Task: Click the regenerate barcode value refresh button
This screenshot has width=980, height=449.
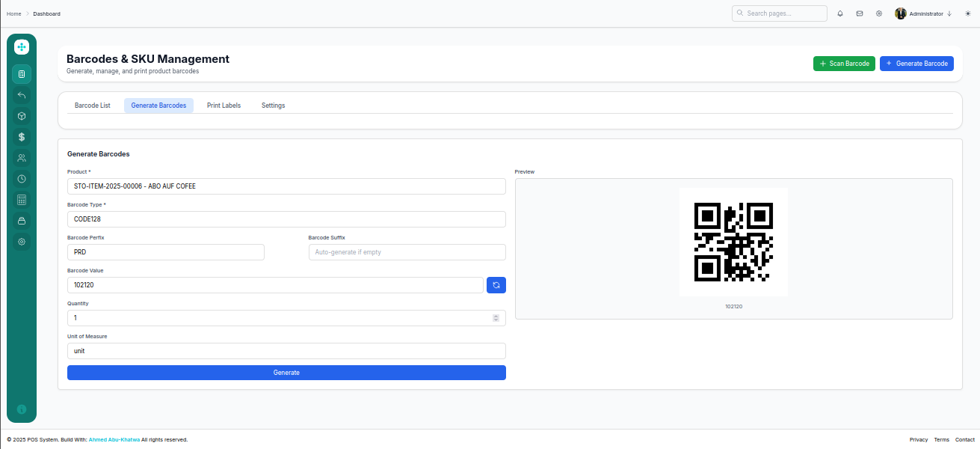Action: click(496, 285)
